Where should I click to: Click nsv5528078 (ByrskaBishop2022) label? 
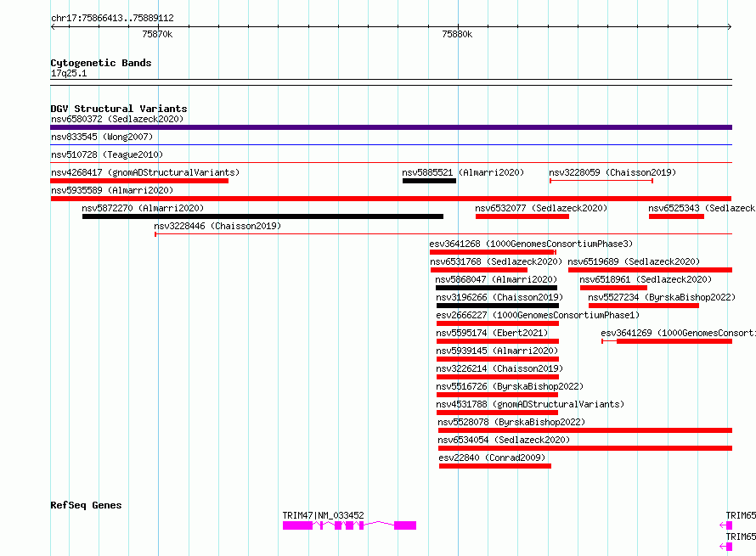pyautogui.click(x=511, y=422)
